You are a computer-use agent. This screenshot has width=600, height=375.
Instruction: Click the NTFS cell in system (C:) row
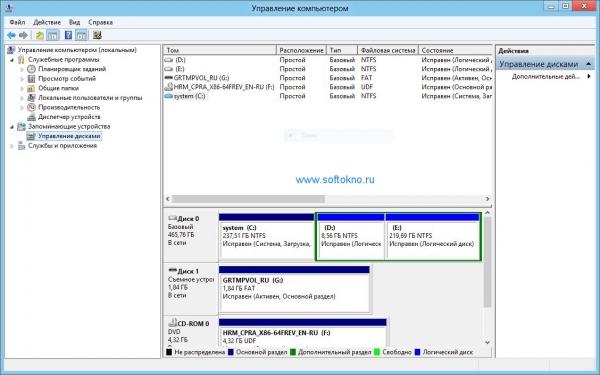click(368, 96)
